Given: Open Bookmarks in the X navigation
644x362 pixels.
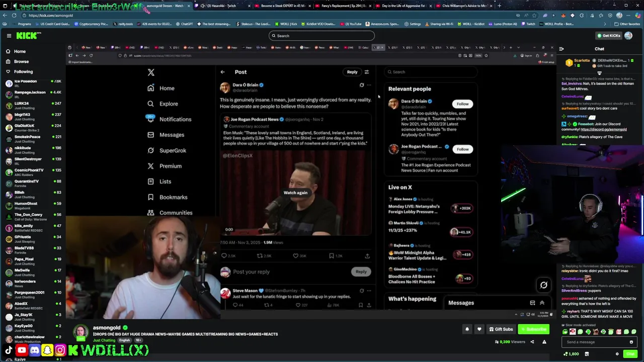Looking at the screenshot, I should pyautogui.click(x=167, y=197).
